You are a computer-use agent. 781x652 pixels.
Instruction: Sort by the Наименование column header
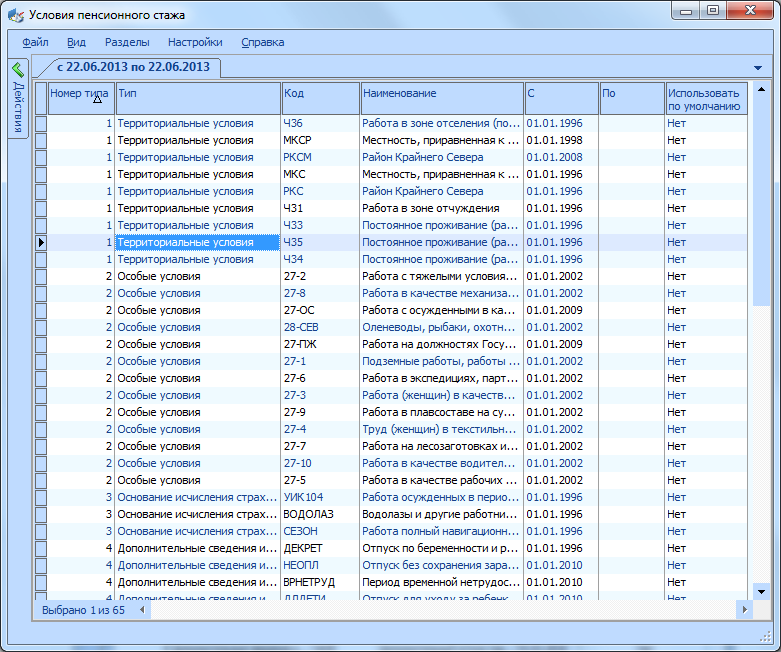point(442,99)
